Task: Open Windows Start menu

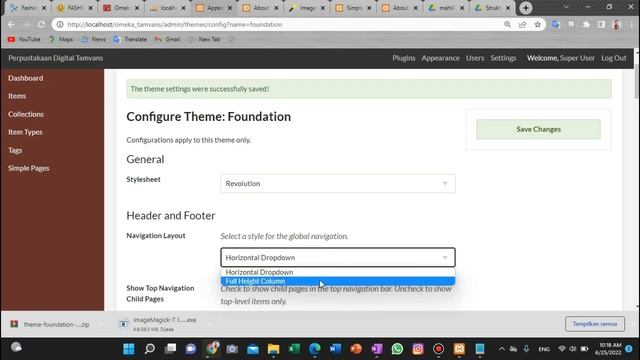Action: point(129,349)
